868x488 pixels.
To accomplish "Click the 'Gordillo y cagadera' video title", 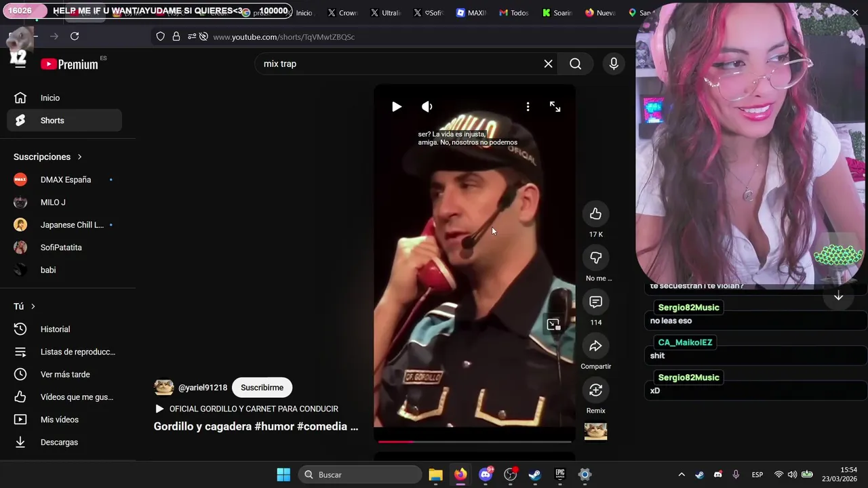I will [256, 426].
